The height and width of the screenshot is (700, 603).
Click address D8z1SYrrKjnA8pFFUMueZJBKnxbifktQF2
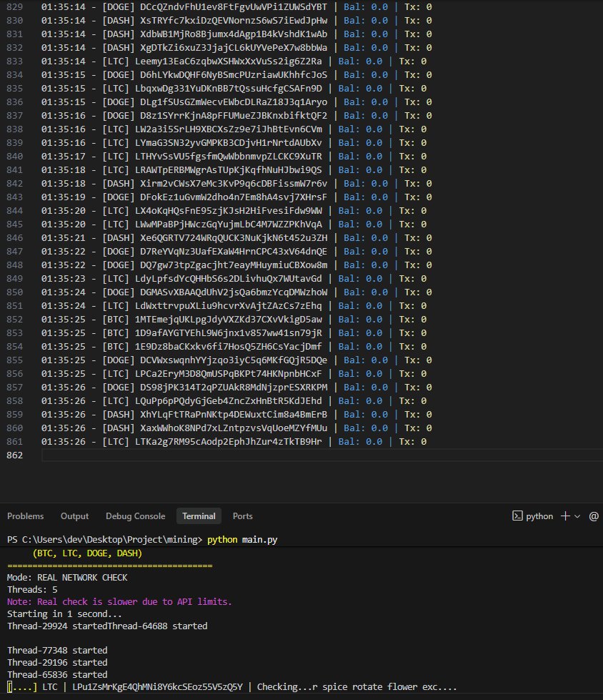pos(234,116)
